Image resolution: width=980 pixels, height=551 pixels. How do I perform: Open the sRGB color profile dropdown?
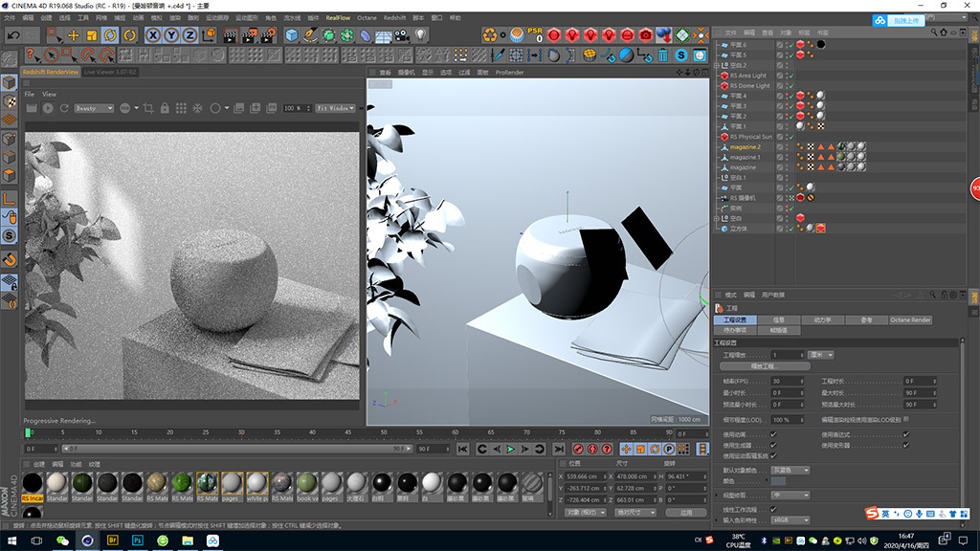pos(790,520)
